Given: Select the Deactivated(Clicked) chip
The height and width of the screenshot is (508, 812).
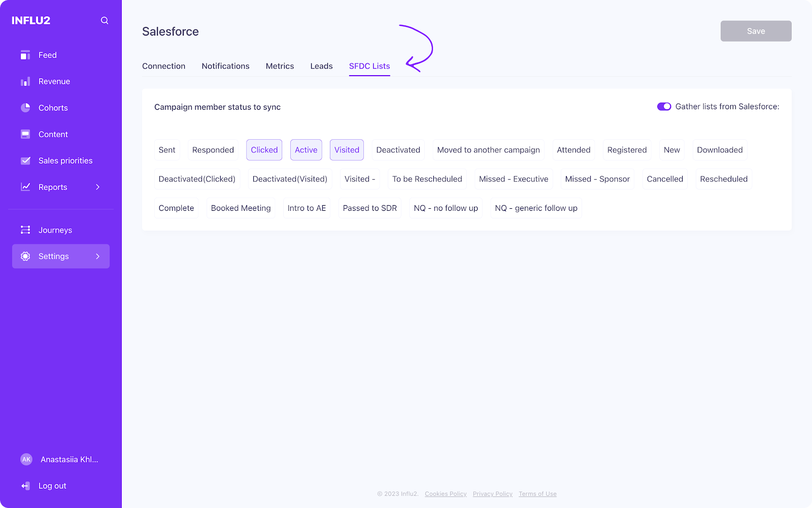Looking at the screenshot, I should pos(197,179).
